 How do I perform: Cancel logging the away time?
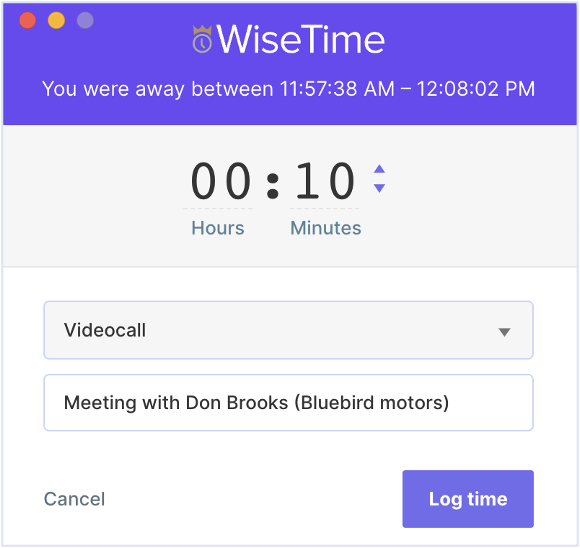(74, 499)
